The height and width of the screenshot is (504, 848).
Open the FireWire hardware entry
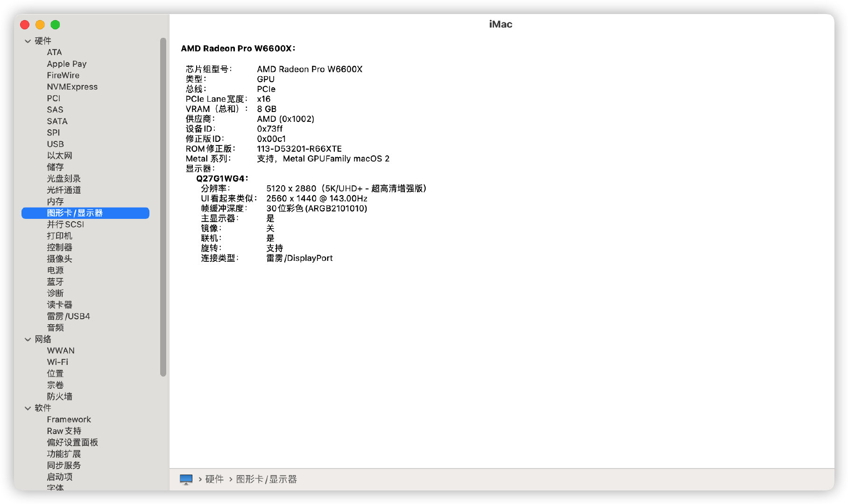(x=63, y=75)
